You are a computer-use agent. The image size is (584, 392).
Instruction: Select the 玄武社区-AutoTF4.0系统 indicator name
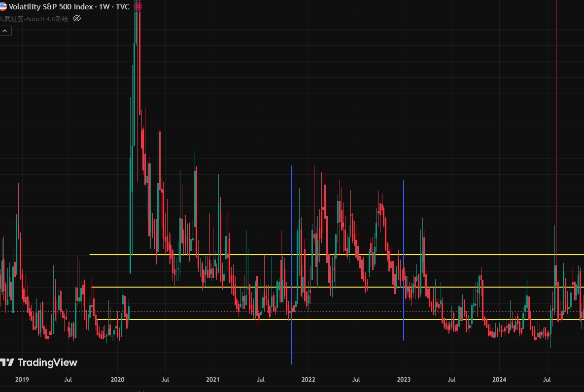[x=34, y=19]
